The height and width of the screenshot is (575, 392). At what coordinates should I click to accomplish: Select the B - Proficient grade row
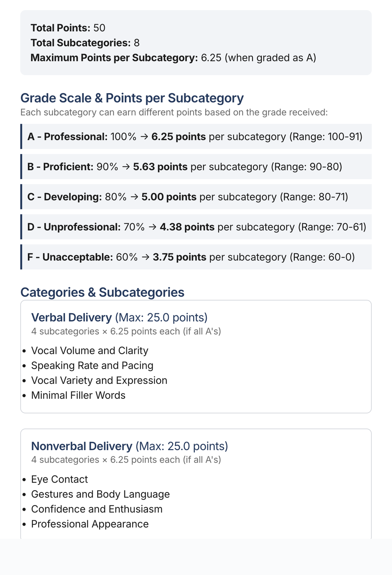pyautogui.click(x=196, y=167)
